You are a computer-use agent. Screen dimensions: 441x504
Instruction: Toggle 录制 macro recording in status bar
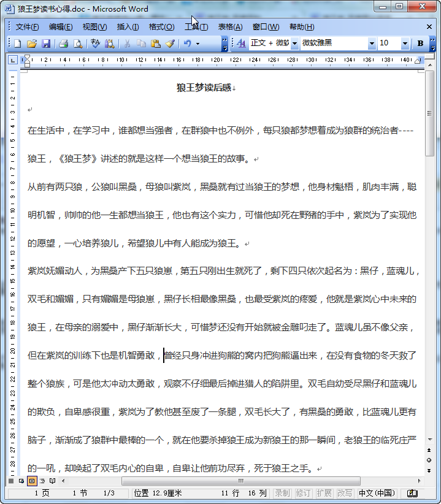[x=282, y=493]
